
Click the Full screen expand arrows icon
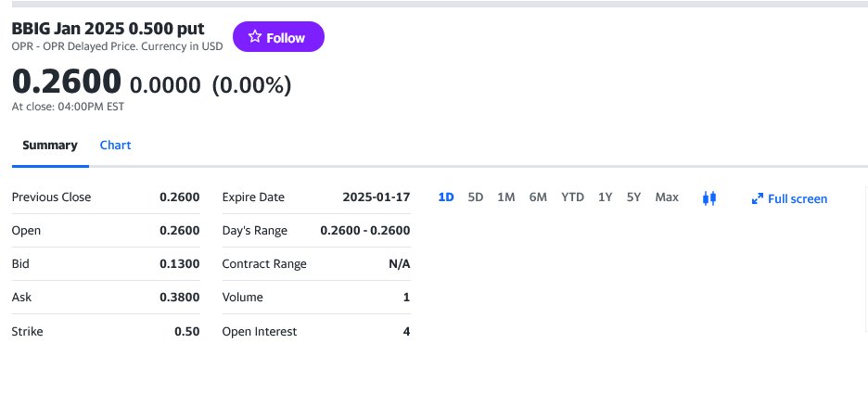pos(757,198)
